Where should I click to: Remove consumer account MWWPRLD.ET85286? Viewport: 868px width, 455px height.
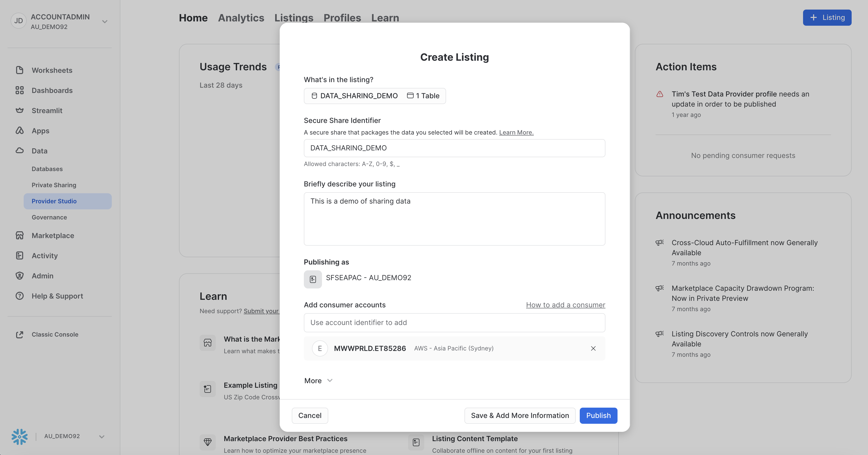593,348
